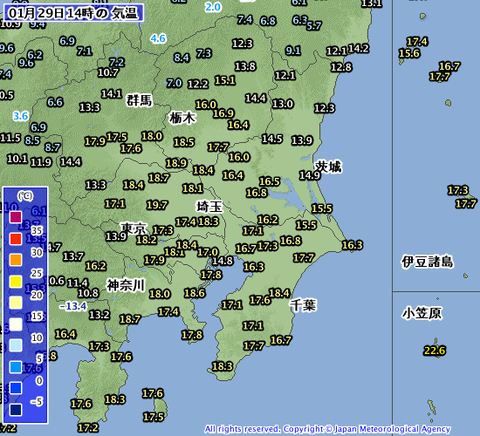Select the 神奈川 prefecture label

[x=126, y=285]
